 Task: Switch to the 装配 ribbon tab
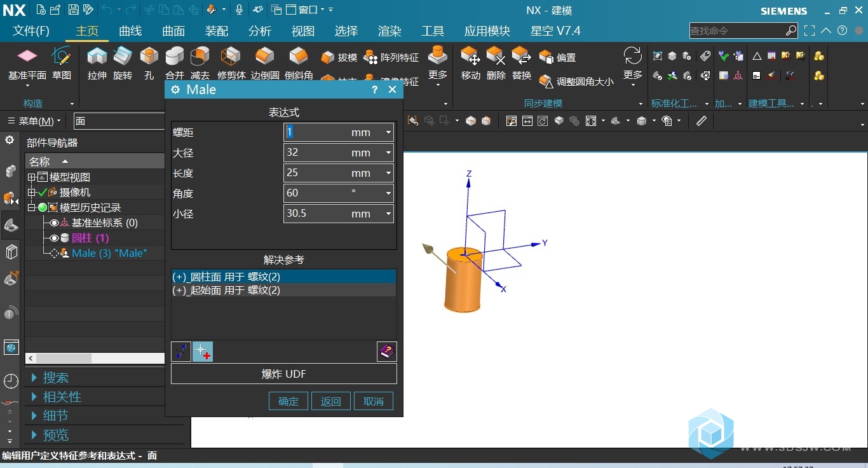tap(217, 31)
